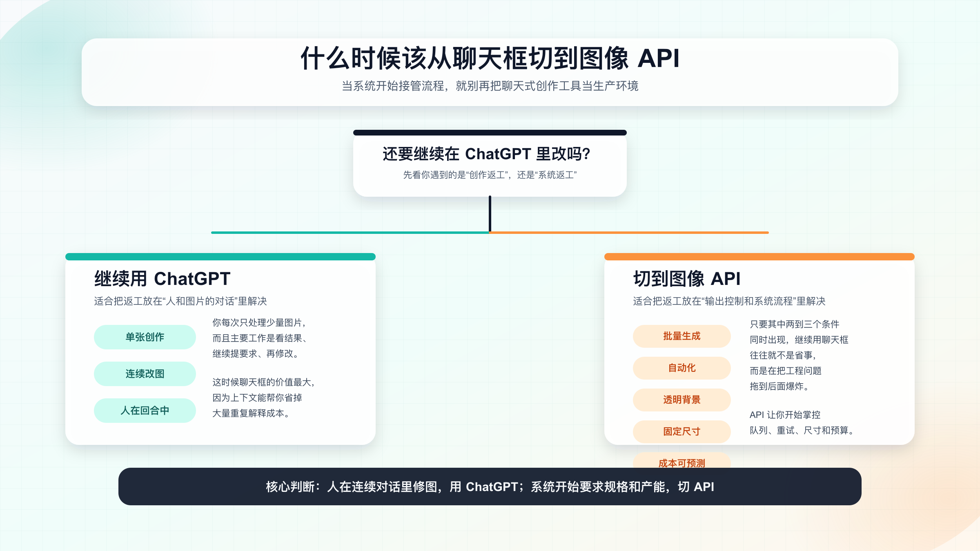980x551 pixels.
Task: Select the 人在回合中 badge
Action: pos(145,410)
